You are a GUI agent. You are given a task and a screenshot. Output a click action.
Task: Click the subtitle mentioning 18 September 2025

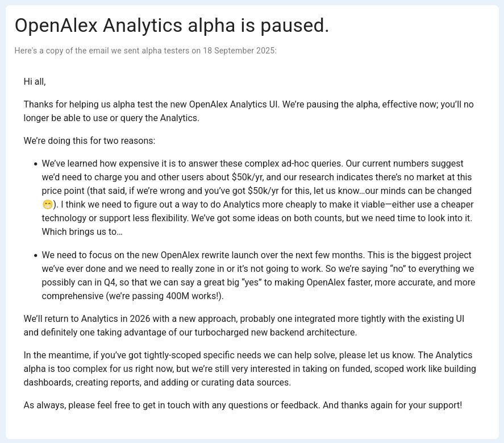[x=145, y=51]
